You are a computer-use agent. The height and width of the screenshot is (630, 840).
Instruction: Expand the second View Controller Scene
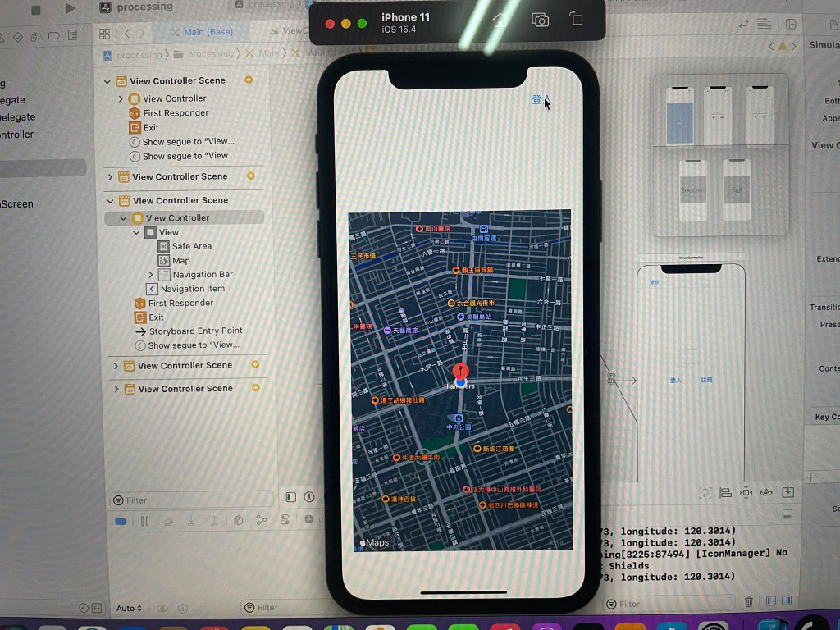pos(110,177)
